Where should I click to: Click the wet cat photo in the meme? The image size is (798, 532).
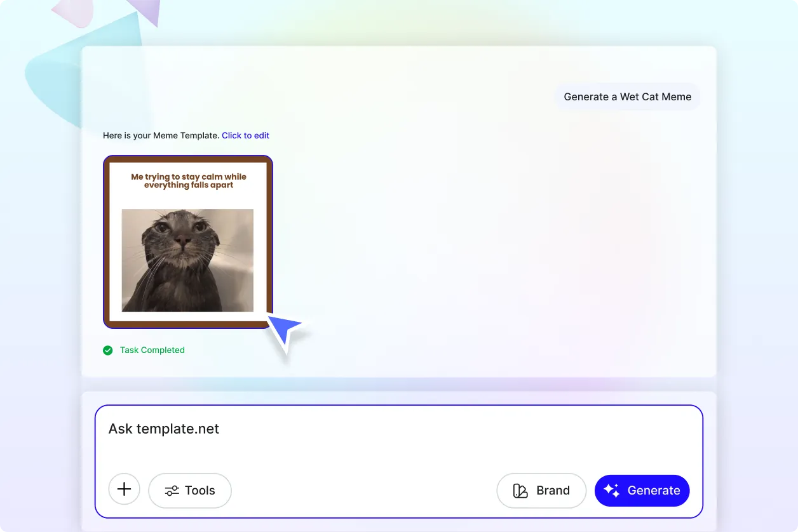point(187,260)
